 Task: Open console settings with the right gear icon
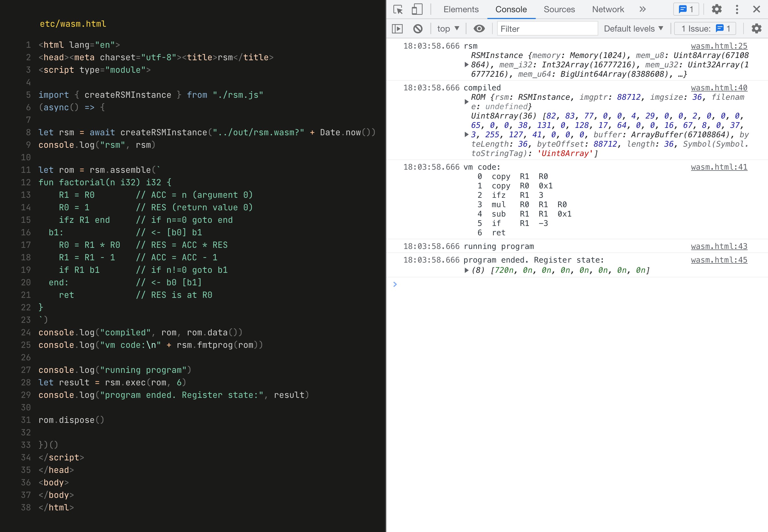[756, 29]
